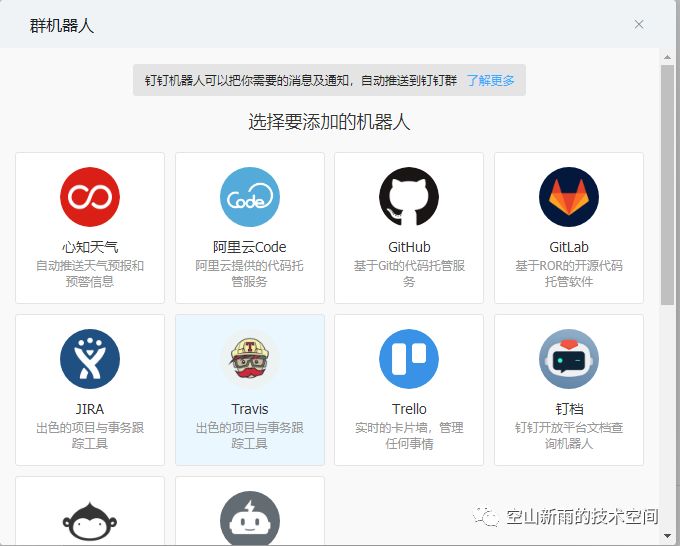Click the Travis name label
680x546 pixels.
tap(250, 409)
